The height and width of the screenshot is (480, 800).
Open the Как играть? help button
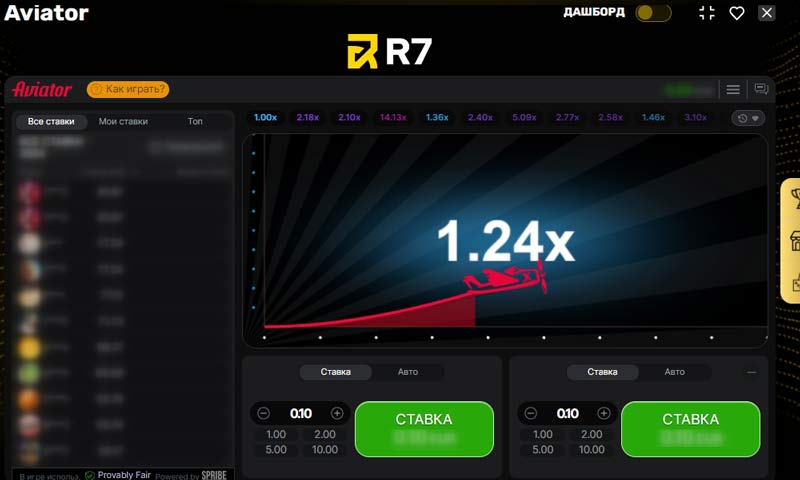pos(128,89)
